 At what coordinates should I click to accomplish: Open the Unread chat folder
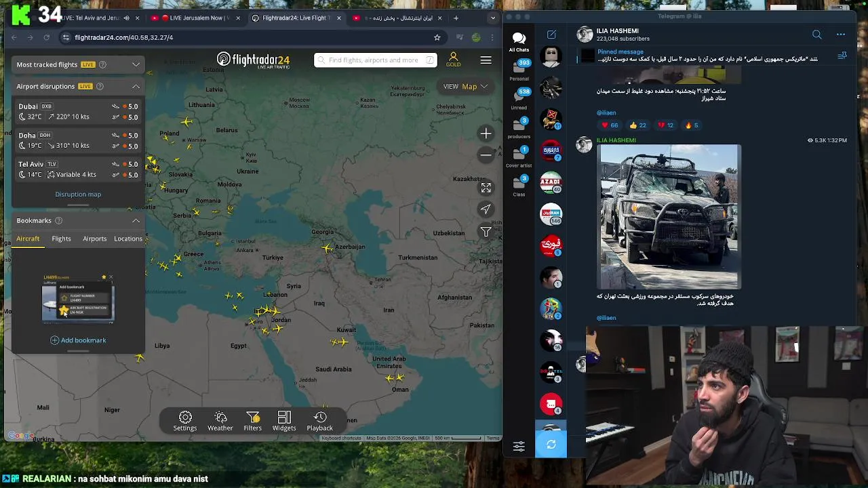(x=519, y=99)
